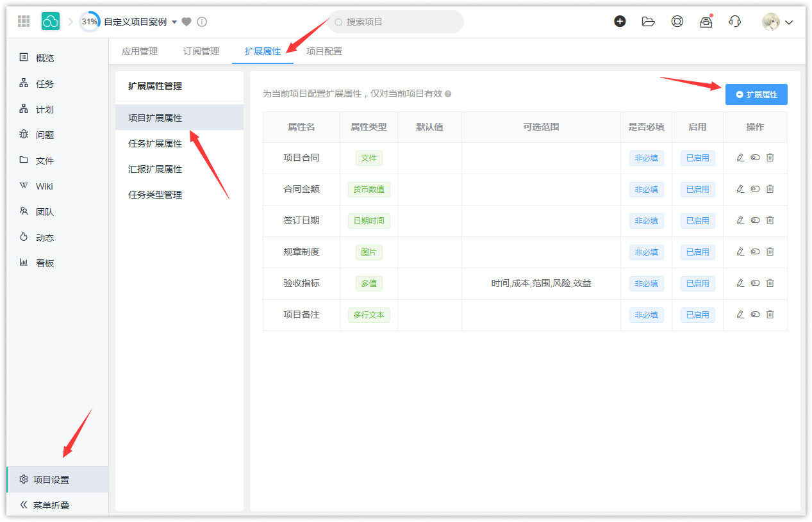Open the folder icon in header
The height and width of the screenshot is (522, 812).
[649, 21]
